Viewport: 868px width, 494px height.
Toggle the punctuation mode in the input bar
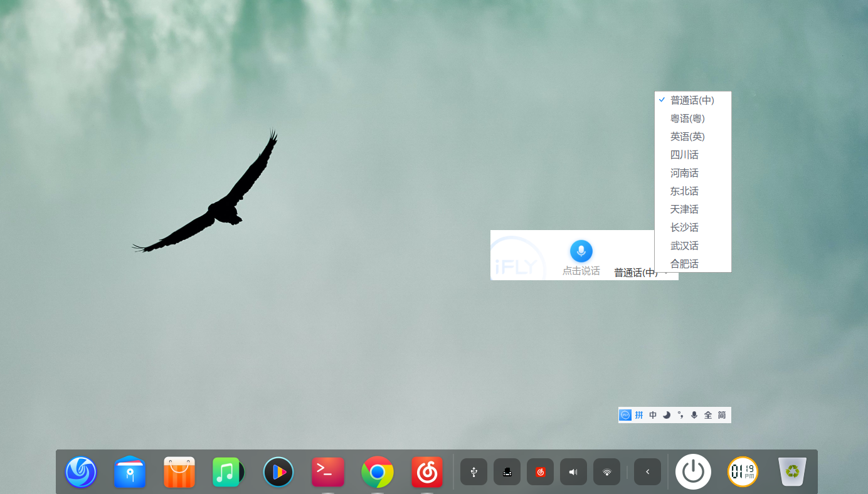(x=680, y=415)
